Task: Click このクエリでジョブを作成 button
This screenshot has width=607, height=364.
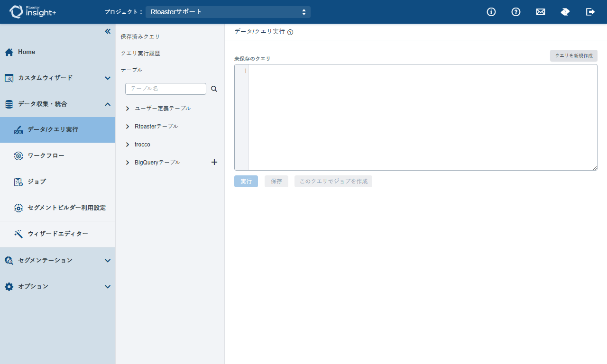Action: pos(333,182)
